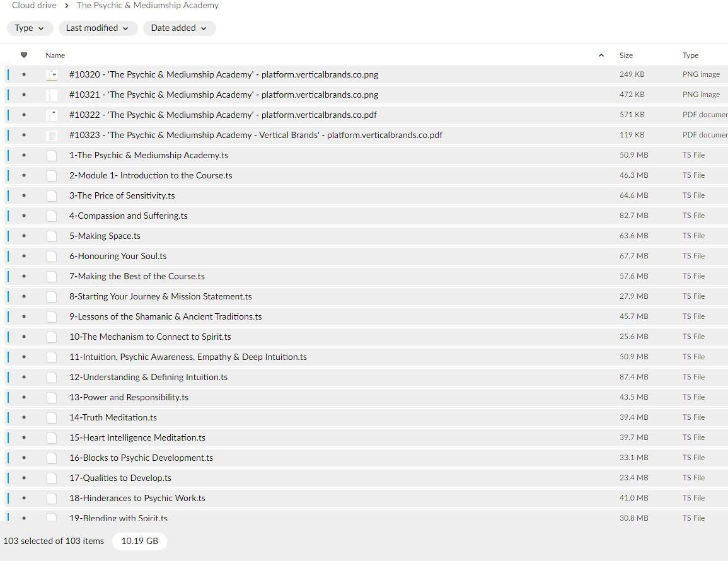Toggle favorite dot for 13-Power and Responsibility.ts
This screenshot has width=728, height=561.
click(24, 397)
